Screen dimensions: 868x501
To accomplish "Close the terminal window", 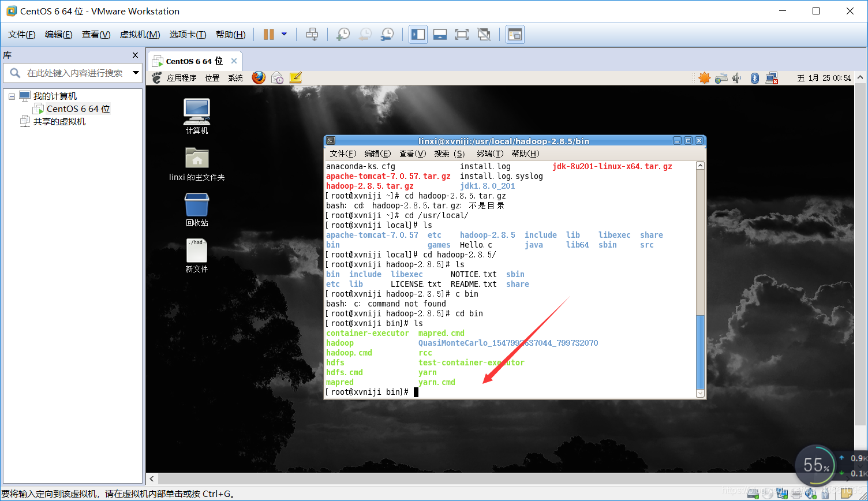I will (699, 140).
